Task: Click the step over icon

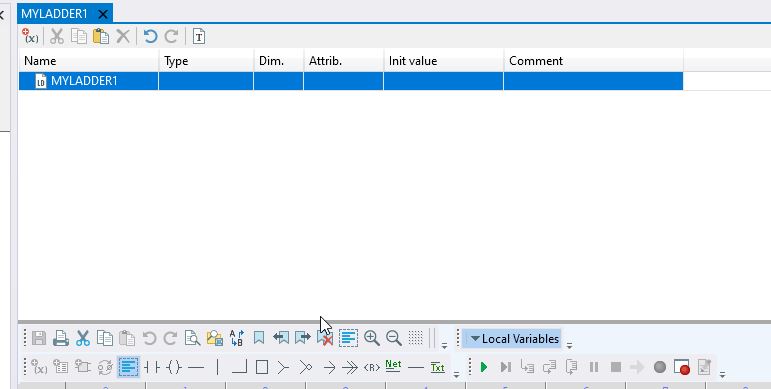Action: pyautogui.click(x=549, y=367)
